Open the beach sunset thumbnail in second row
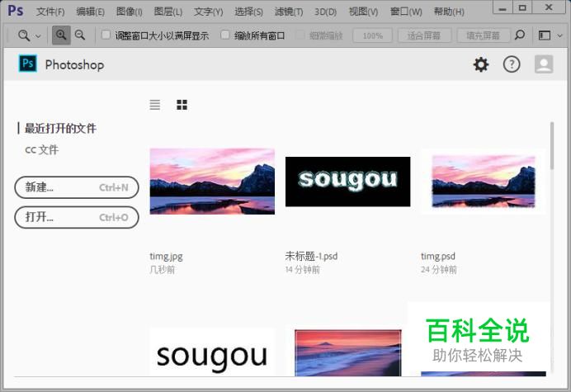 (347, 352)
